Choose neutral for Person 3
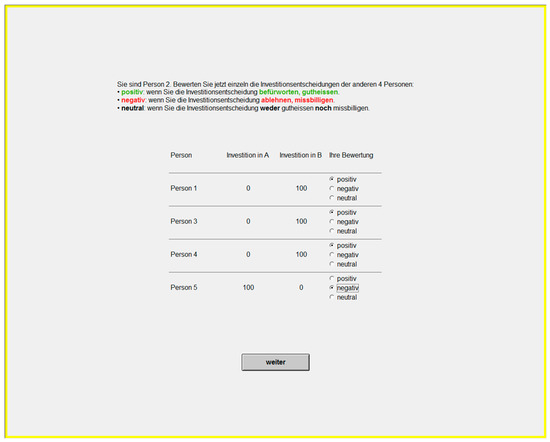 (x=331, y=231)
